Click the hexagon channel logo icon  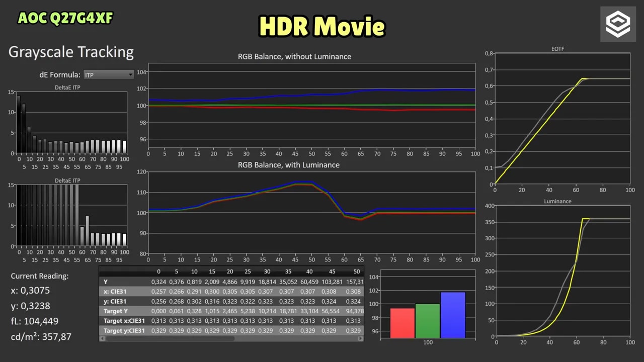click(618, 24)
